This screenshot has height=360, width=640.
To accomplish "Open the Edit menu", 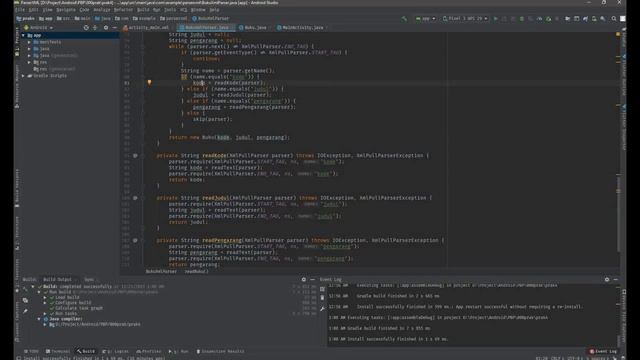I will click(34, 10).
